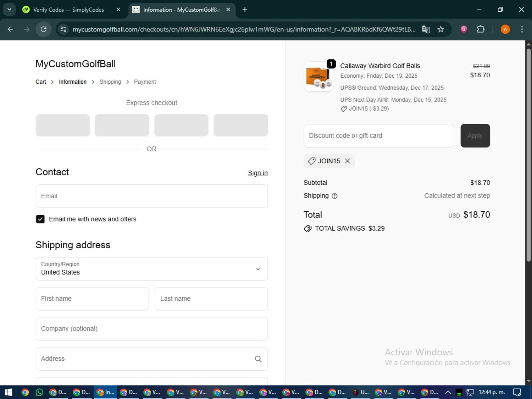Screen dimensions: 532x399
Task: Go back to the previous page
Action: tap(10, 29)
